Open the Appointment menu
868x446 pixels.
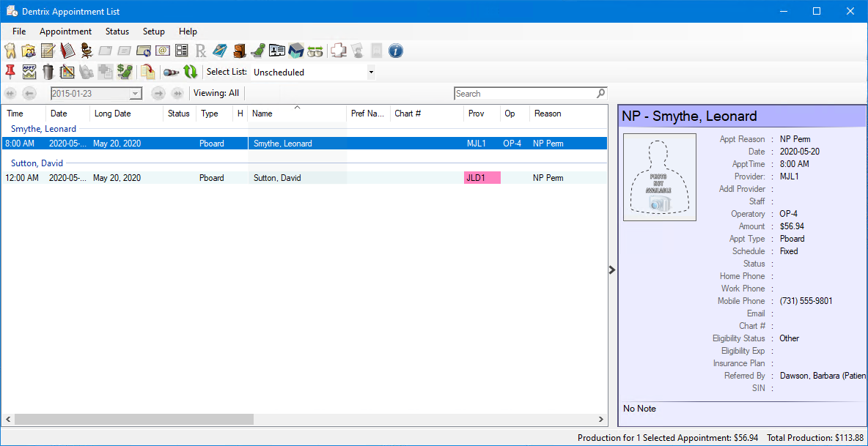coord(65,31)
